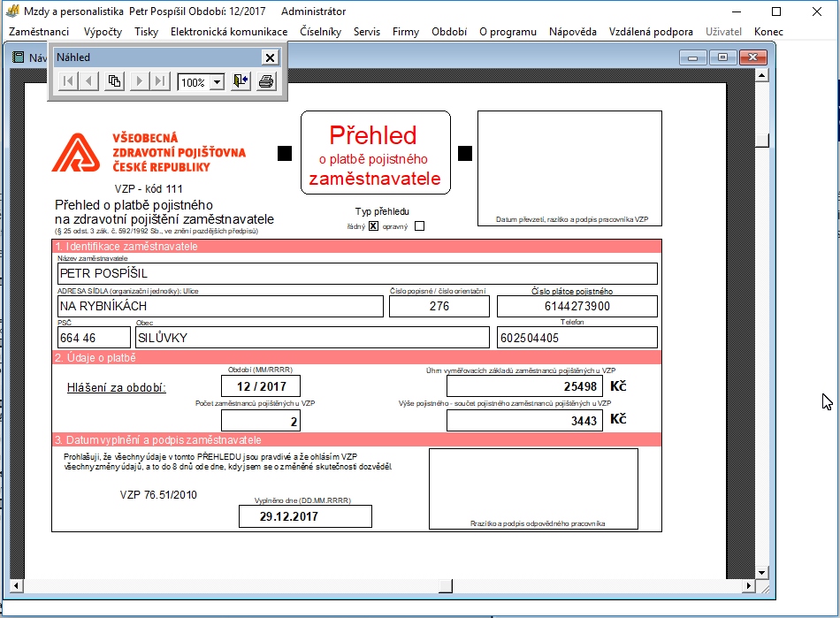Click scroll up arrow of vertical scrollbar

(x=762, y=75)
